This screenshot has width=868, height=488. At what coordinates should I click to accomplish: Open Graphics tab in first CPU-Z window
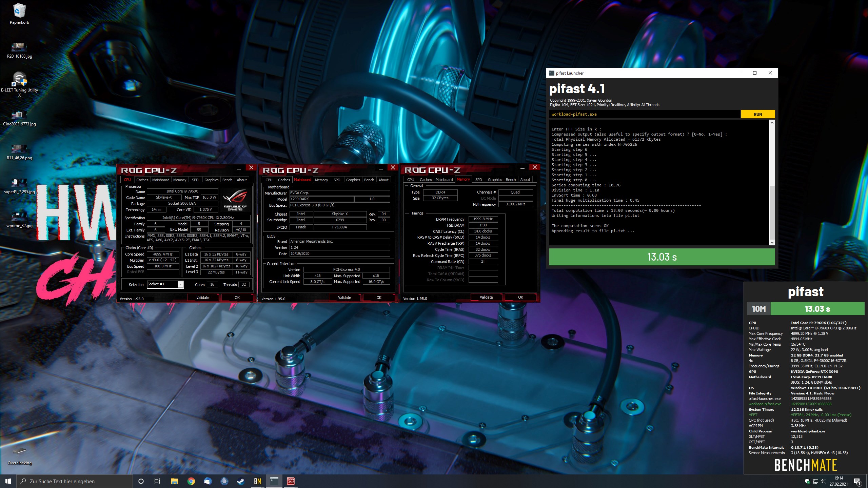click(x=211, y=180)
